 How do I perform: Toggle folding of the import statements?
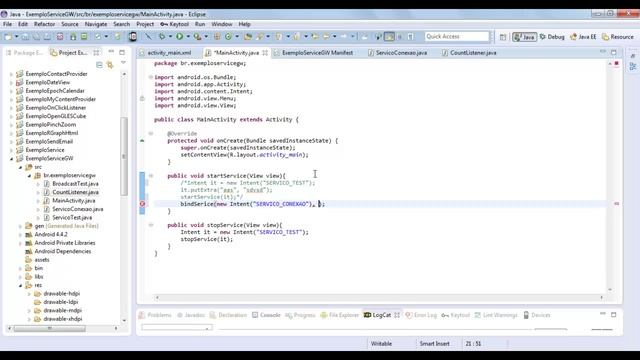(151, 77)
